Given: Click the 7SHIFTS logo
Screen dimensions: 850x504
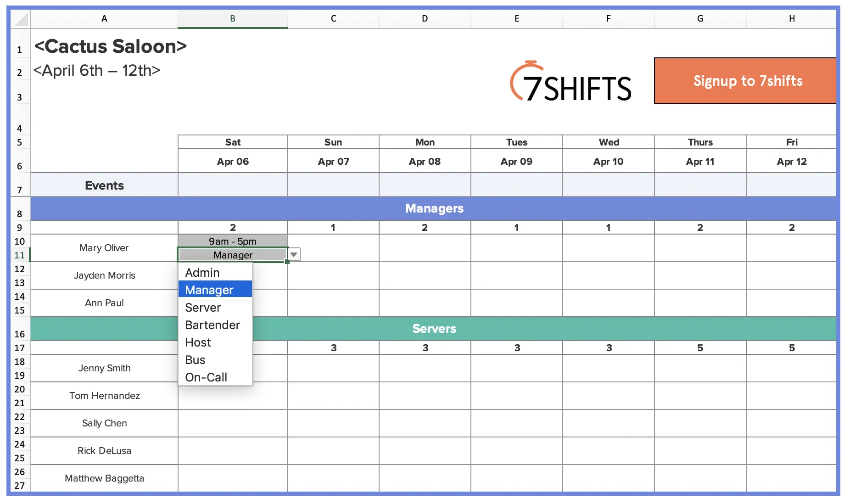Looking at the screenshot, I should click(570, 82).
